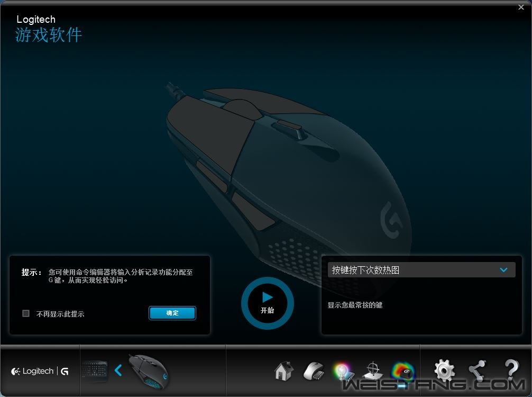532x397 pixels.
Task: Click the left arrow device switcher
Action: pyautogui.click(x=118, y=370)
